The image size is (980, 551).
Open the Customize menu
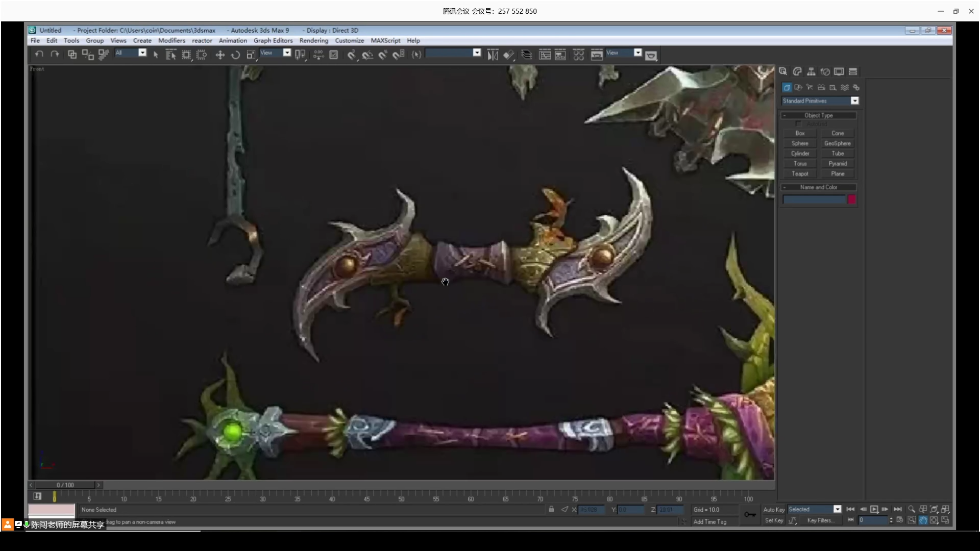coord(350,40)
